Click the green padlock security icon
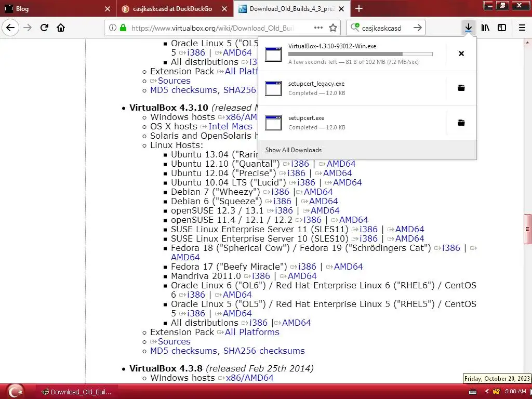Image resolution: width=532 pixels, height=399 pixels. coord(123,28)
